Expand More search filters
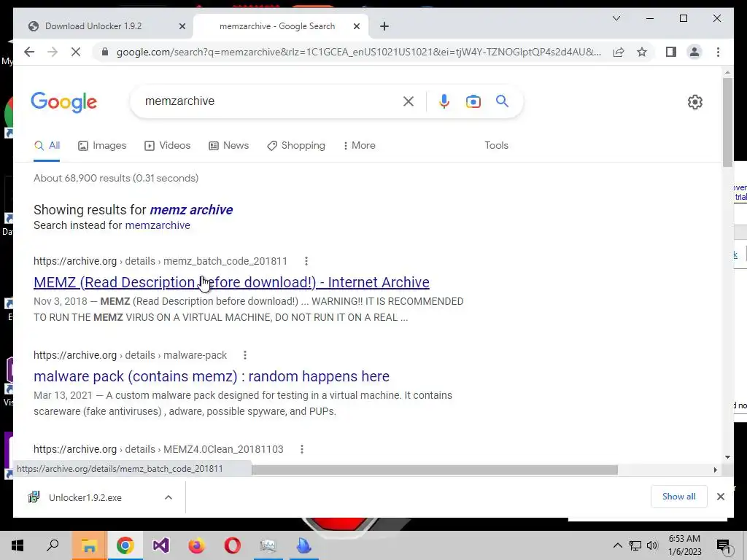Viewport: 747px width, 560px height. (x=359, y=145)
